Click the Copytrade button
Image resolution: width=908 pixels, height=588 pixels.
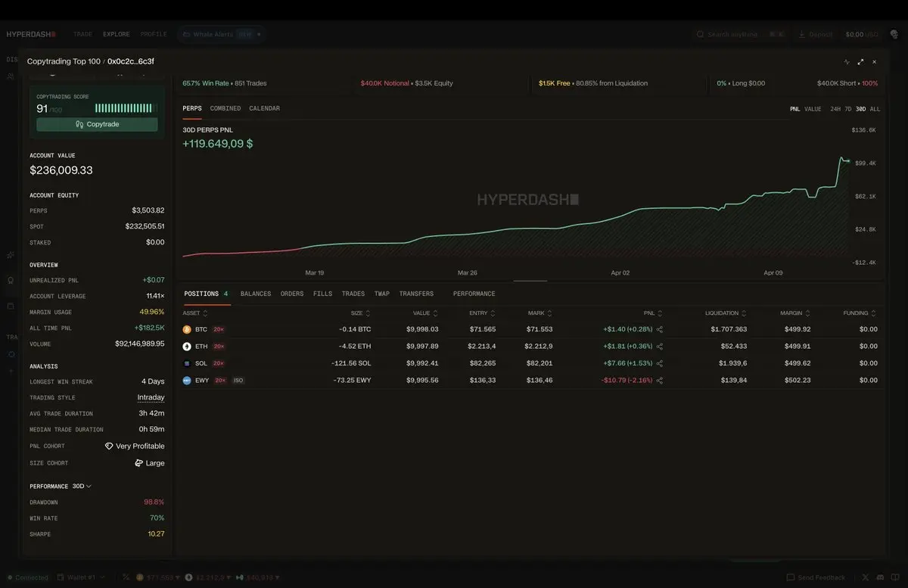97,124
